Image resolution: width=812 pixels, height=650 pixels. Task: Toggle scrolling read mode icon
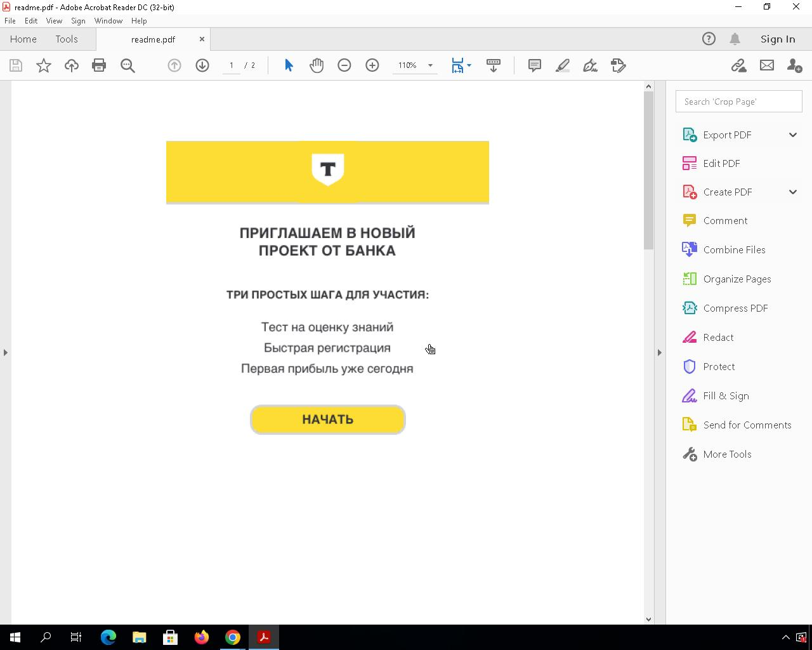pyautogui.click(x=494, y=65)
